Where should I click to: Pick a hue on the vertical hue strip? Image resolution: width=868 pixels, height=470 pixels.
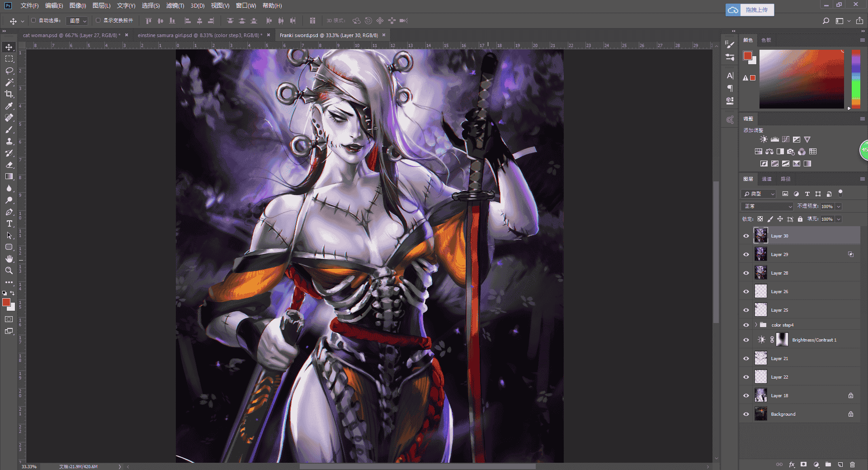[x=856, y=79]
